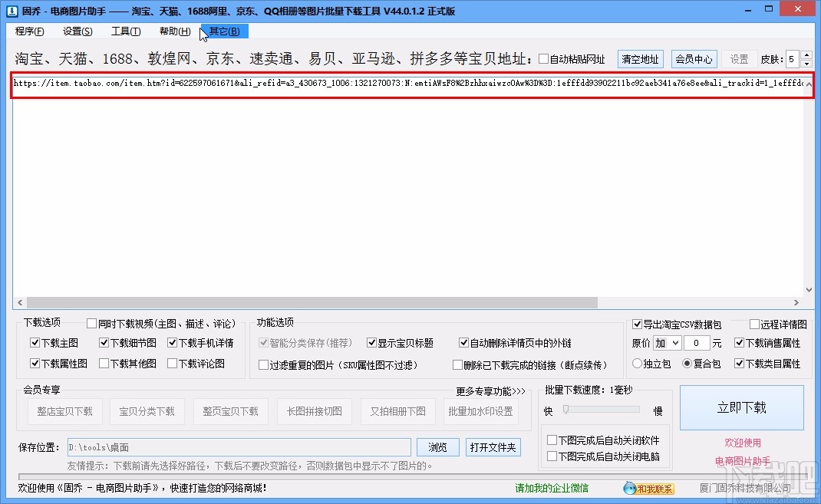Click 批量加水印设置 button
821x504 pixels.
pyautogui.click(x=481, y=411)
